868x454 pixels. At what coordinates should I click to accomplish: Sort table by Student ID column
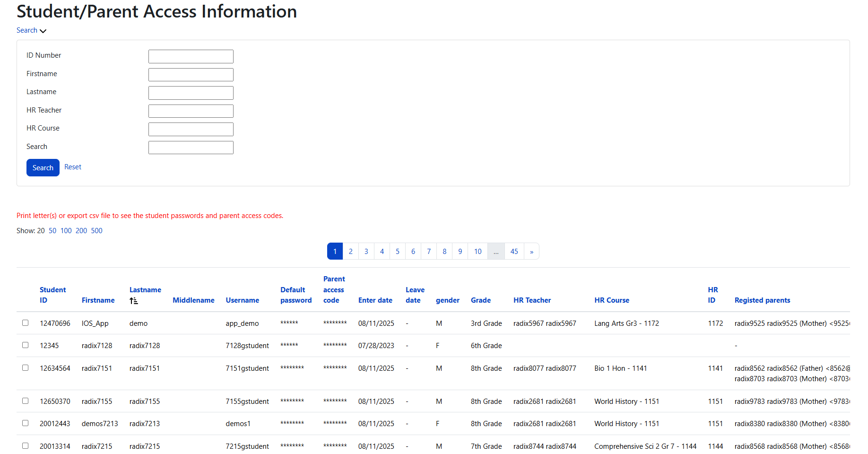tap(52, 295)
